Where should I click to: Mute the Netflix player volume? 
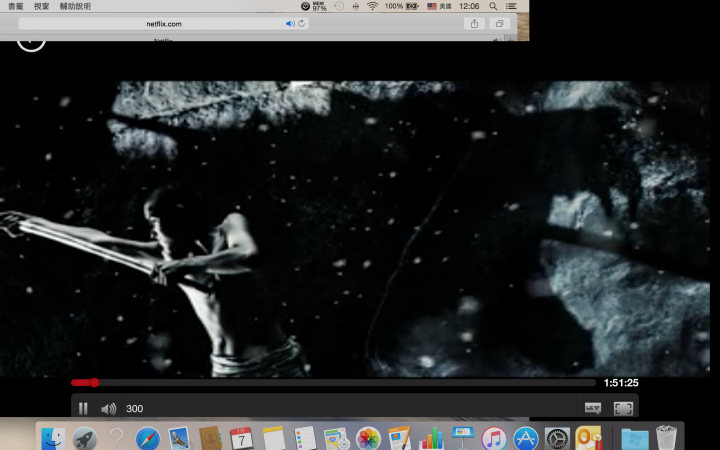coord(108,409)
